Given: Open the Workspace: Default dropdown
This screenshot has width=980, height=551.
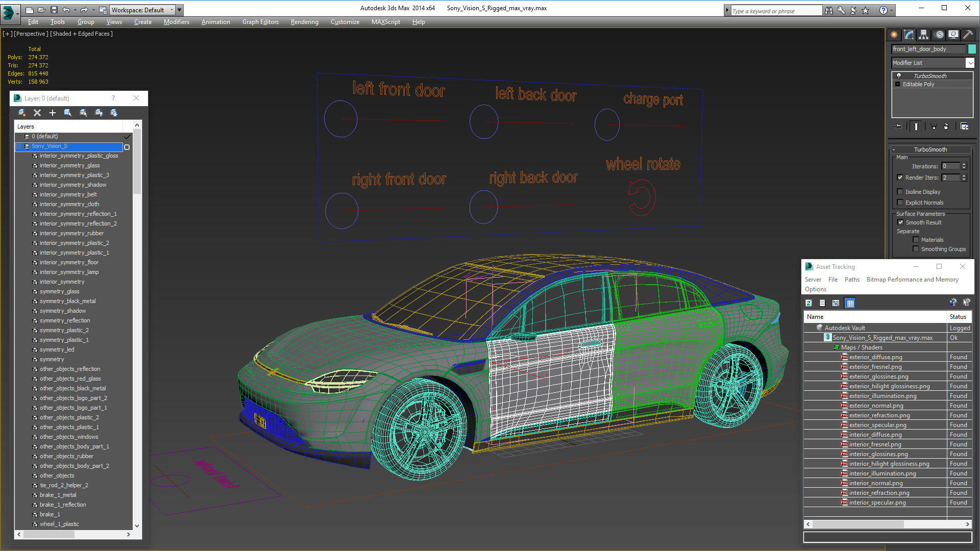Looking at the screenshot, I should coord(142,10).
